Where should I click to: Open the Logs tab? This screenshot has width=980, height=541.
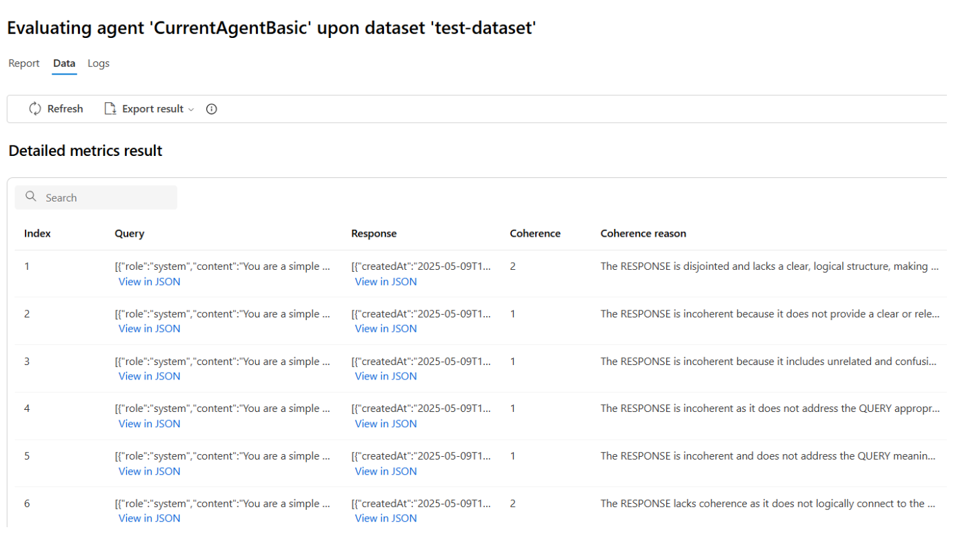coord(99,63)
